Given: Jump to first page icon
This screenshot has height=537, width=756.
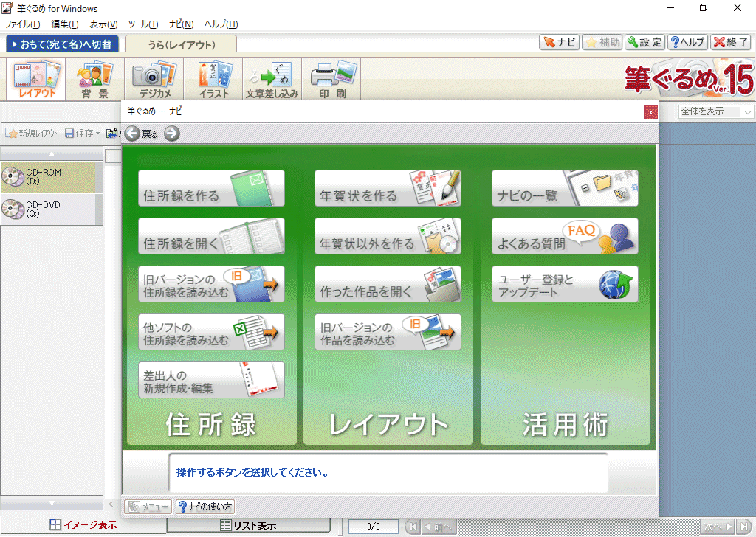Looking at the screenshot, I should [412, 527].
